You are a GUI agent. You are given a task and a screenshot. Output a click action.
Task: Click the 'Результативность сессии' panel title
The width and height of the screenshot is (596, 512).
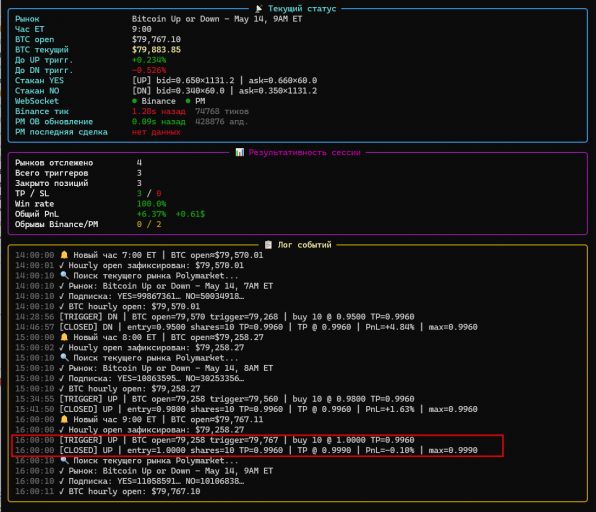click(304, 152)
